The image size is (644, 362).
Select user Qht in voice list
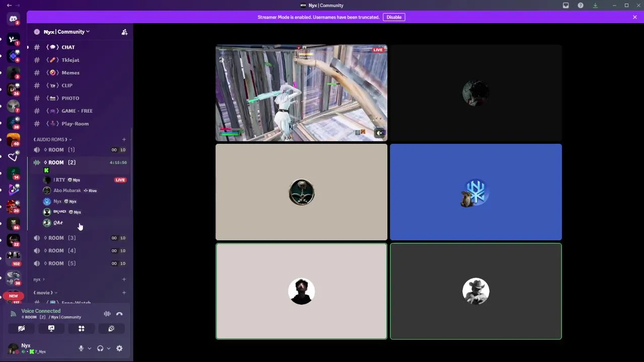click(x=86, y=223)
